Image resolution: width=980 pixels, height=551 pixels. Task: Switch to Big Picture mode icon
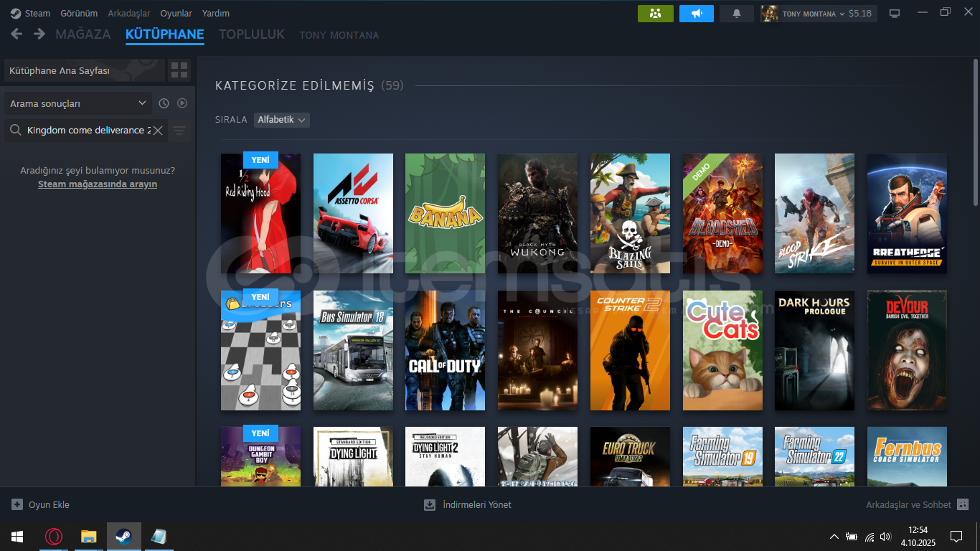[894, 13]
